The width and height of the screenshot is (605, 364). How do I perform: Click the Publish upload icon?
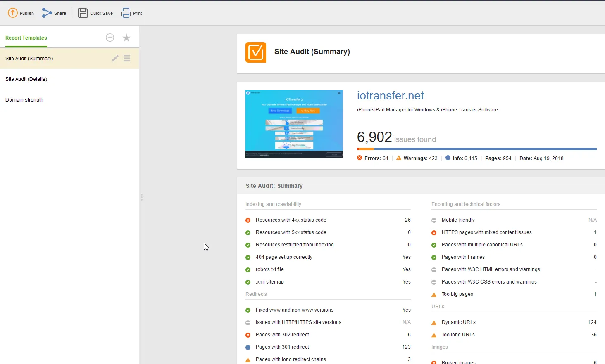13,13
